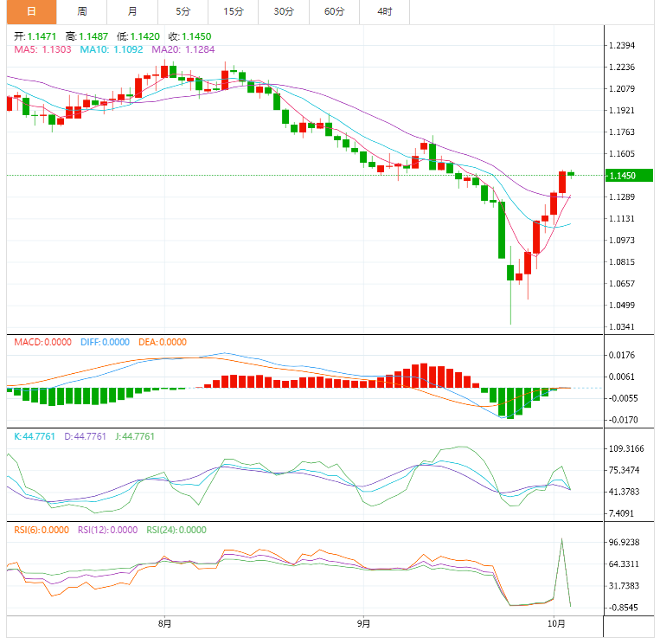Select the daily 日 timeframe tab

click(x=31, y=12)
